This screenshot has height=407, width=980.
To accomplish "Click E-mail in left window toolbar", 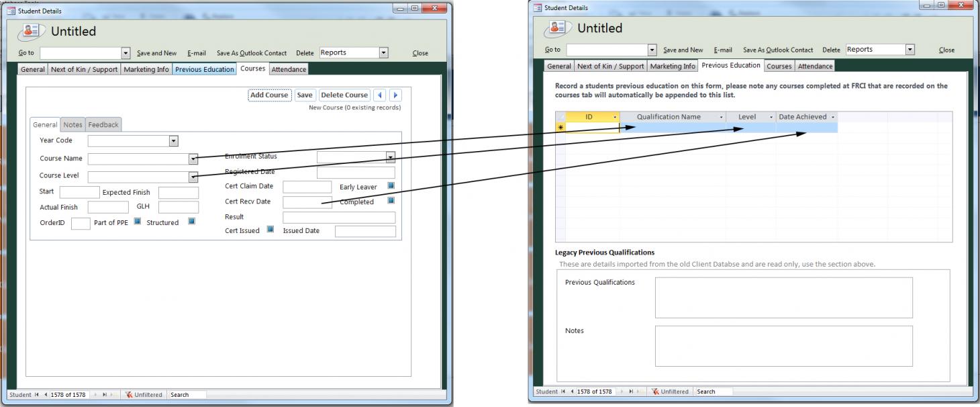I will (x=197, y=53).
